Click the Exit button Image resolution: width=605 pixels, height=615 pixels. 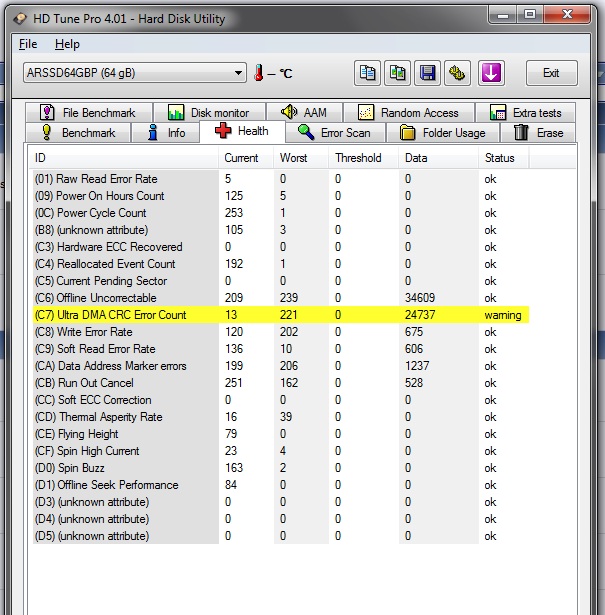coord(551,73)
